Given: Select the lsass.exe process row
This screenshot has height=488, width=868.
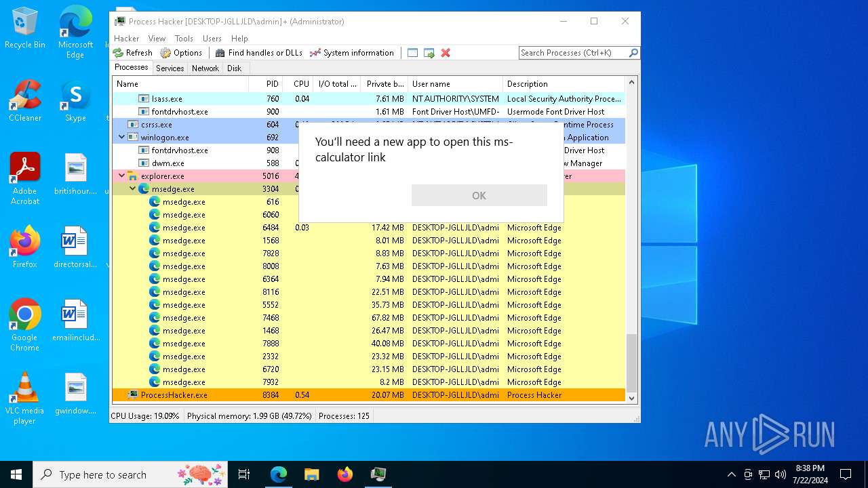Looking at the screenshot, I should pyautogui.click(x=368, y=99).
